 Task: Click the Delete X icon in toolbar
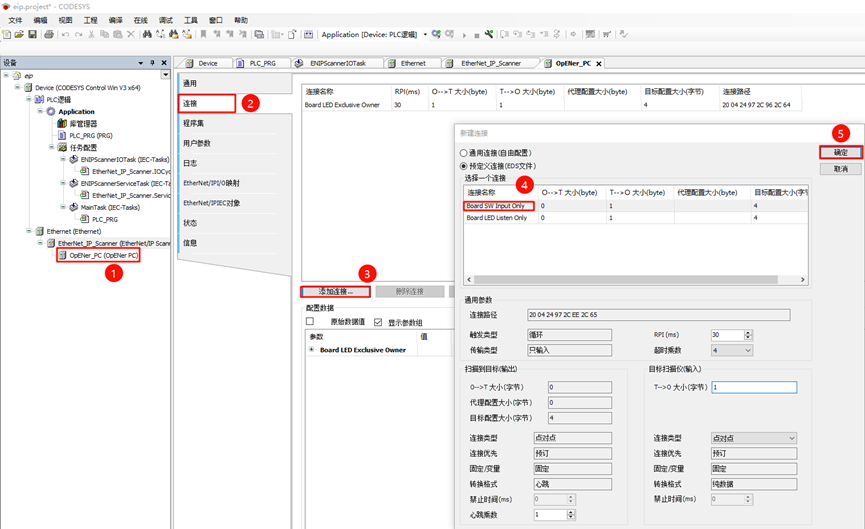pos(131,34)
